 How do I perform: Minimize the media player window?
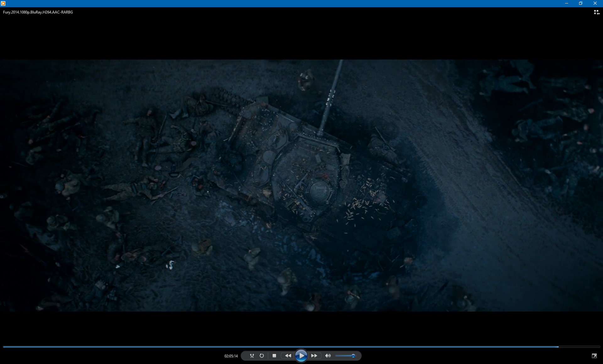pos(566,3)
